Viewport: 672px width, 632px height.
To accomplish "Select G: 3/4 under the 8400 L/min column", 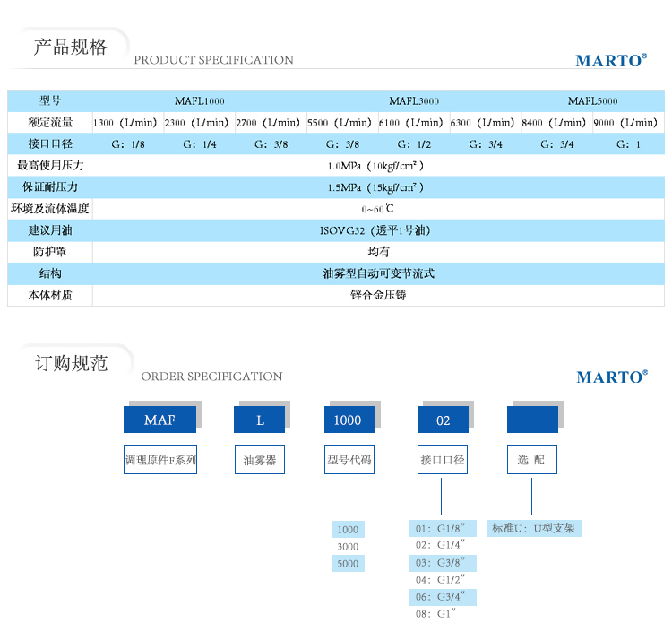I will coord(557,144).
